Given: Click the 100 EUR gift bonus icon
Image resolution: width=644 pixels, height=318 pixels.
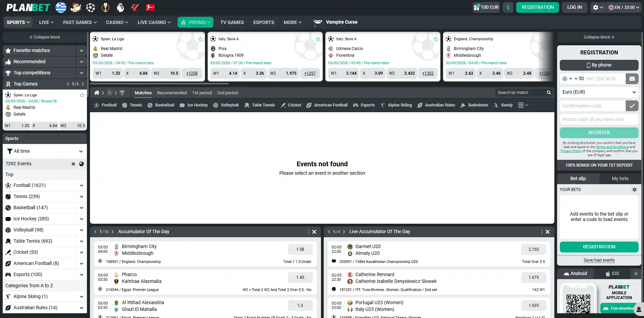Looking at the screenshot, I should 486,7.
